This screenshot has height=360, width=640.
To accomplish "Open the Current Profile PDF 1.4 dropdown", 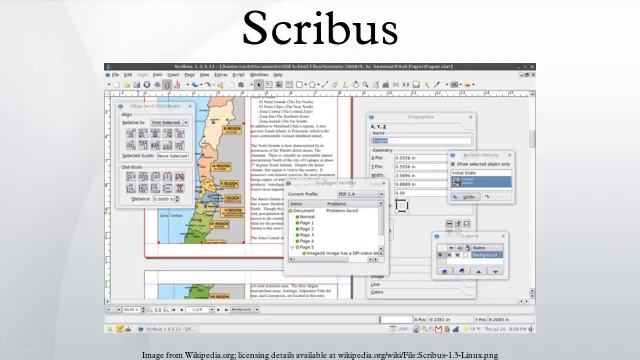I will click(x=360, y=194).
